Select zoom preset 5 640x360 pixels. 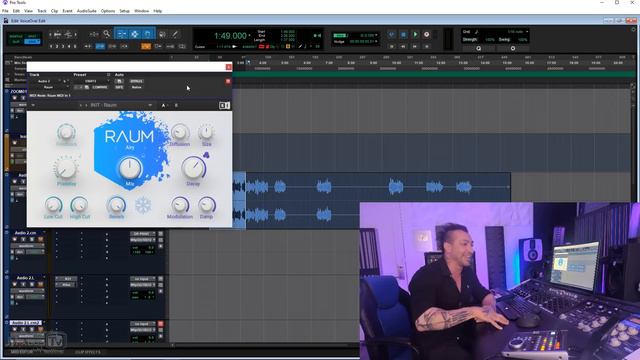[75, 47]
